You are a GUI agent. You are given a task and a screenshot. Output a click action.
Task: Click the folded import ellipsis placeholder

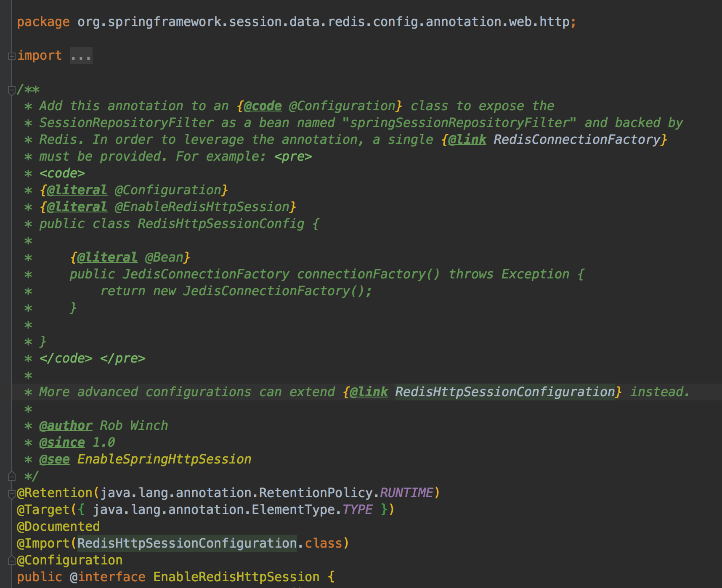click(x=81, y=56)
